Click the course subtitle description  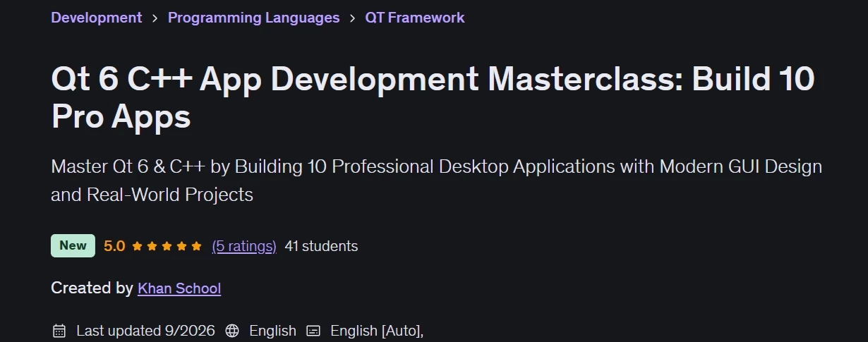coord(436,181)
